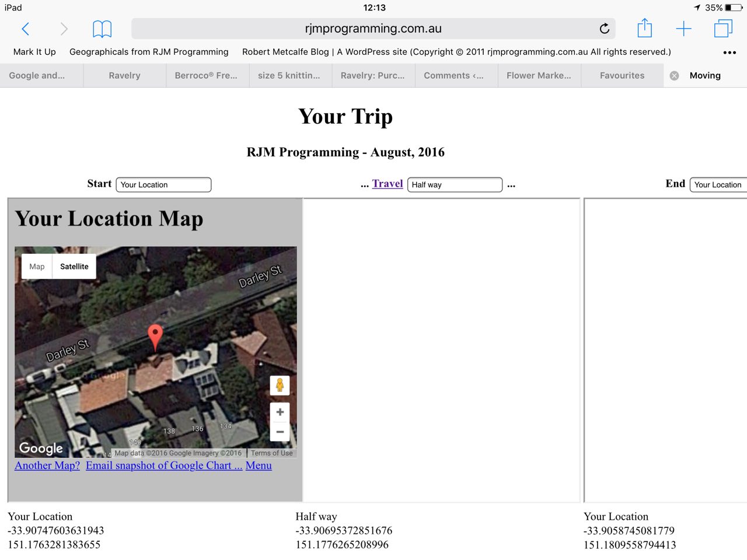Image resolution: width=747 pixels, height=560 pixels.
Task: Switch the map to Map view
Action: click(37, 267)
